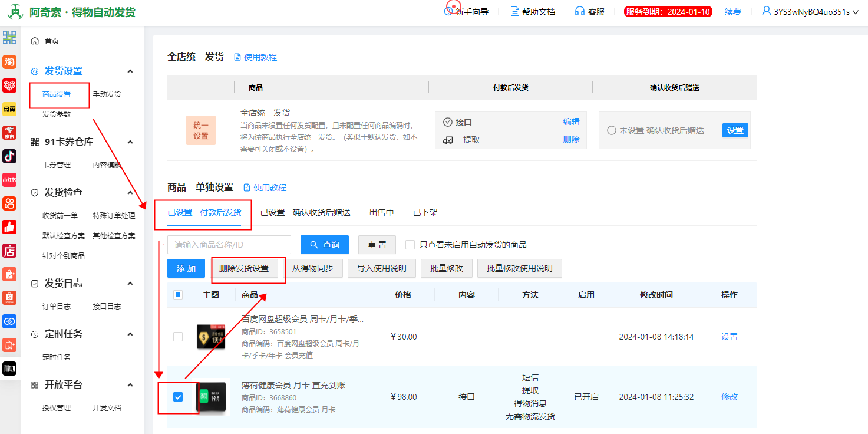868x434 pixels.
Task: Focus the 请输入商品名称/ID search field
Action: pyautogui.click(x=229, y=245)
